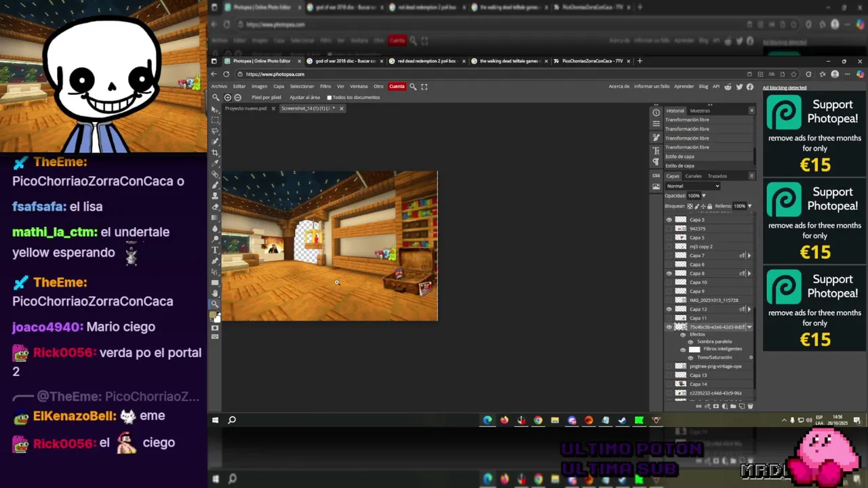Open Informar un fallo link
This screenshot has width=868, height=488.
[x=652, y=87]
